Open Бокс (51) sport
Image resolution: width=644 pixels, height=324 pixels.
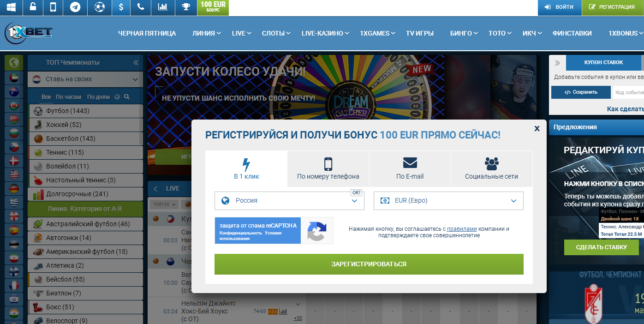85,307
